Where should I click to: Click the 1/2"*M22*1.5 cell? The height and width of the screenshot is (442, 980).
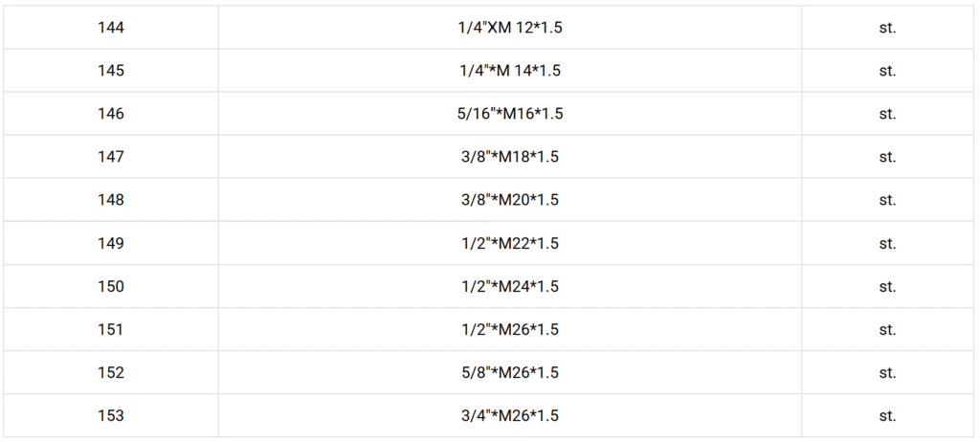click(x=509, y=243)
